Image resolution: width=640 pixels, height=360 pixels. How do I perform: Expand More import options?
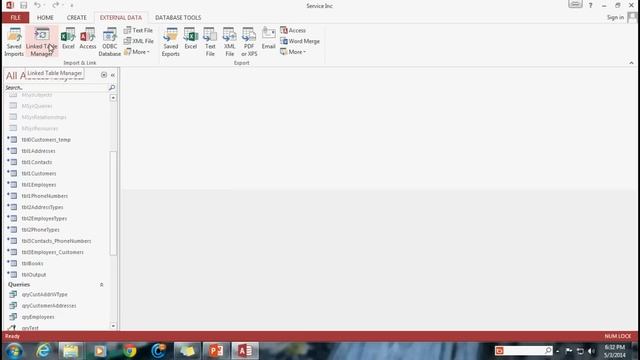tap(137, 52)
